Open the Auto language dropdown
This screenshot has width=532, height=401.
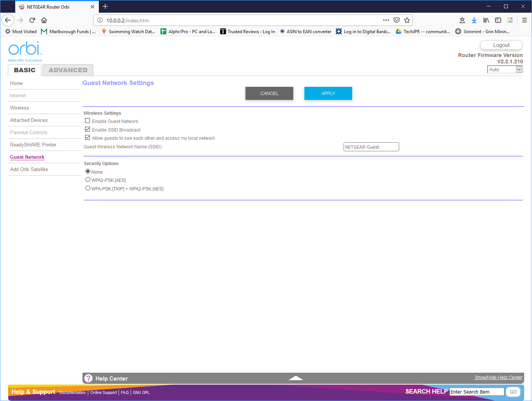505,69
